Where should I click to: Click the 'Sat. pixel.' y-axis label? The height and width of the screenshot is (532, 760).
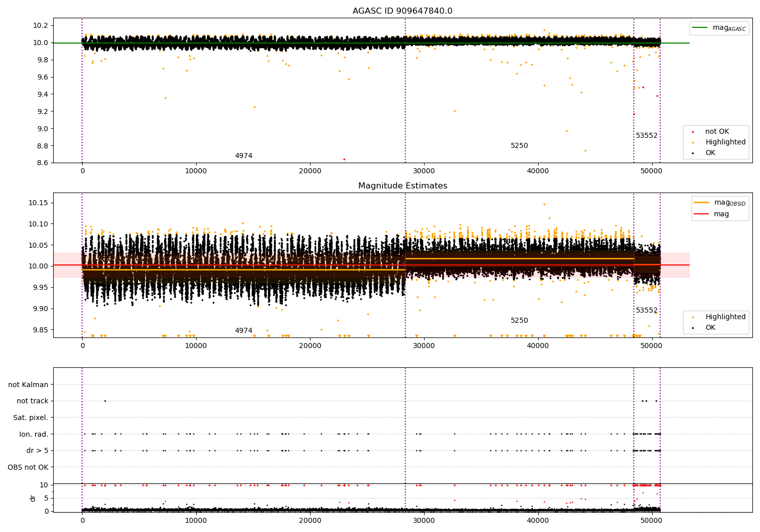click(30, 417)
